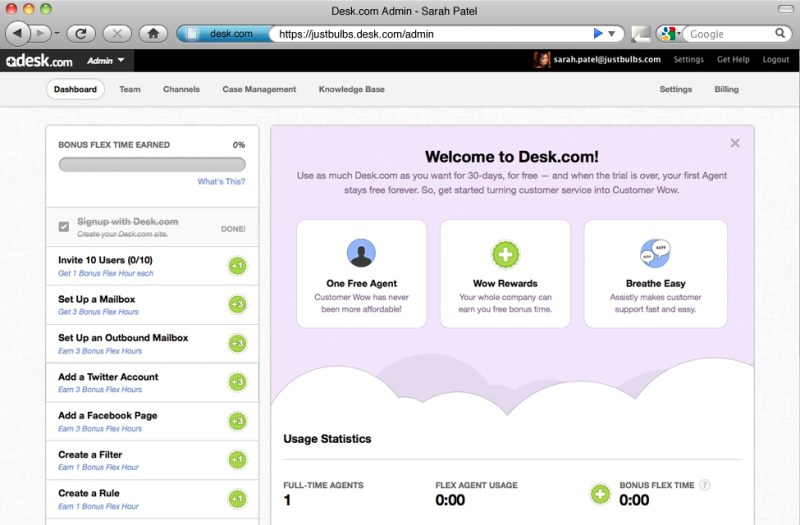800x525 pixels.
Task: Click the One Free Agent person icon
Action: 361,253
